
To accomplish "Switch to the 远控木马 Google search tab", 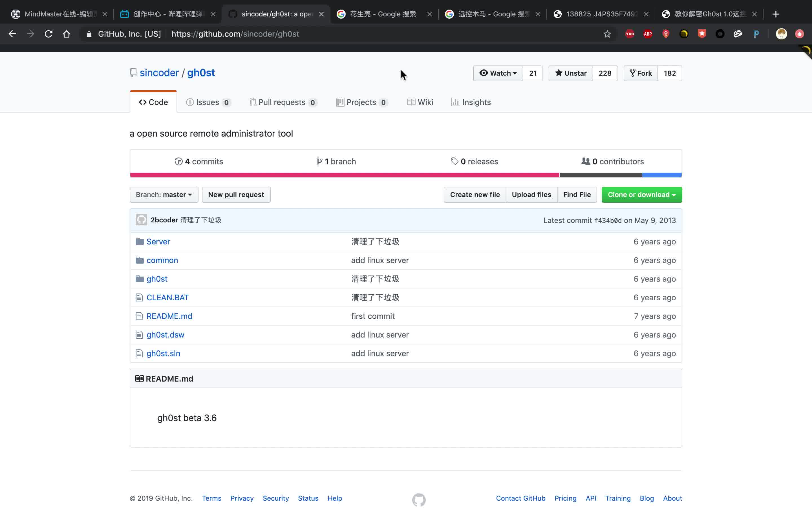I will coord(492,14).
